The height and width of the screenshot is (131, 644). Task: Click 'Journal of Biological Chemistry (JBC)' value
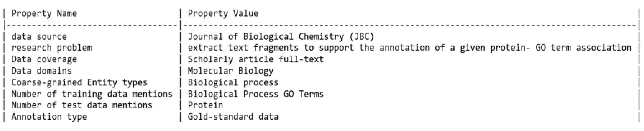point(281,37)
